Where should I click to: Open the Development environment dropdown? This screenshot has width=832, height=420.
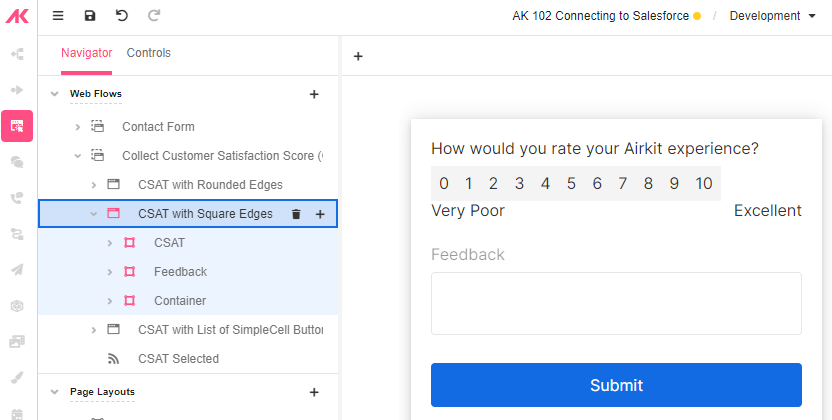(773, 16)
